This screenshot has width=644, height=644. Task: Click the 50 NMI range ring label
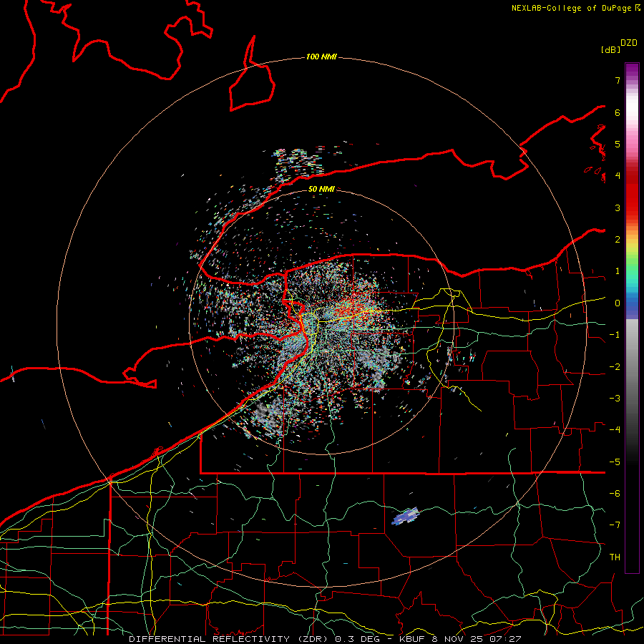click(321, 189)
